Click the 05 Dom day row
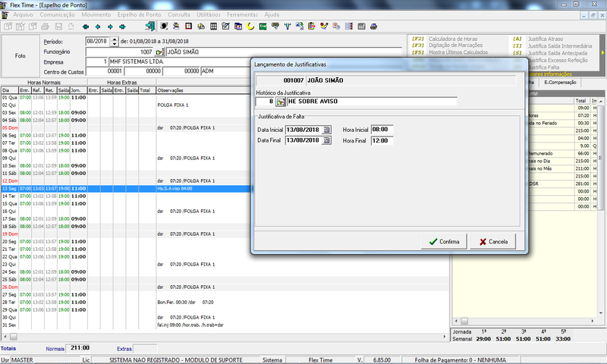Screen dimensions: 607x364 tap(126, 128)
